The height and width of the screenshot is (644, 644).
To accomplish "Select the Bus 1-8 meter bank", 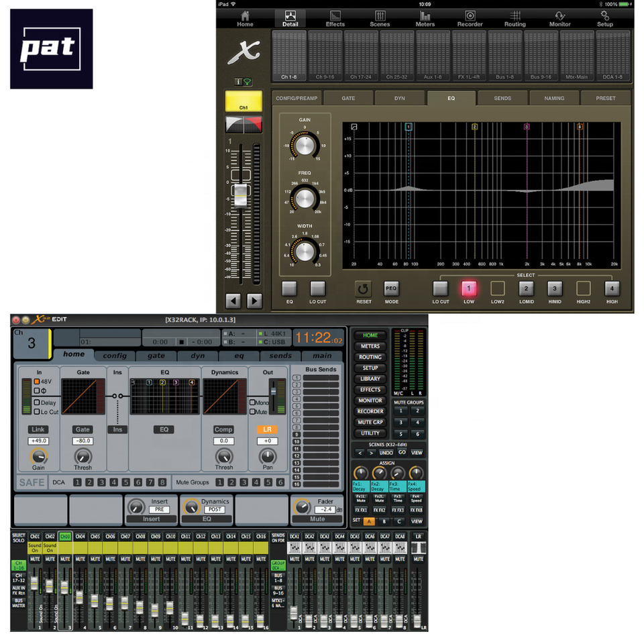I will tap(504, 56).
